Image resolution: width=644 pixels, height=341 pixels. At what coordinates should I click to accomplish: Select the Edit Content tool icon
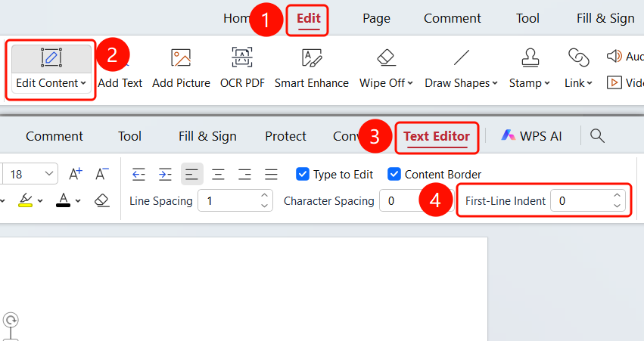tap(51, 57)
